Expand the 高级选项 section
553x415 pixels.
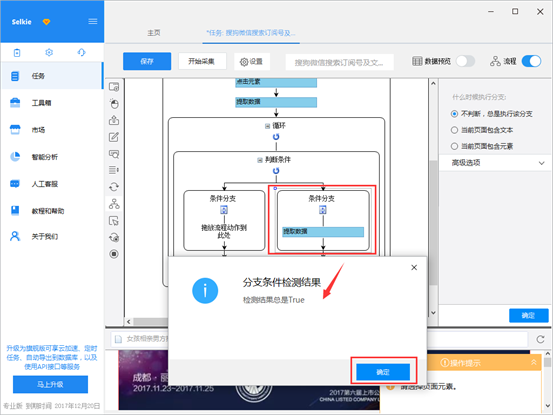pyautogui.click(x=496, y=163)
